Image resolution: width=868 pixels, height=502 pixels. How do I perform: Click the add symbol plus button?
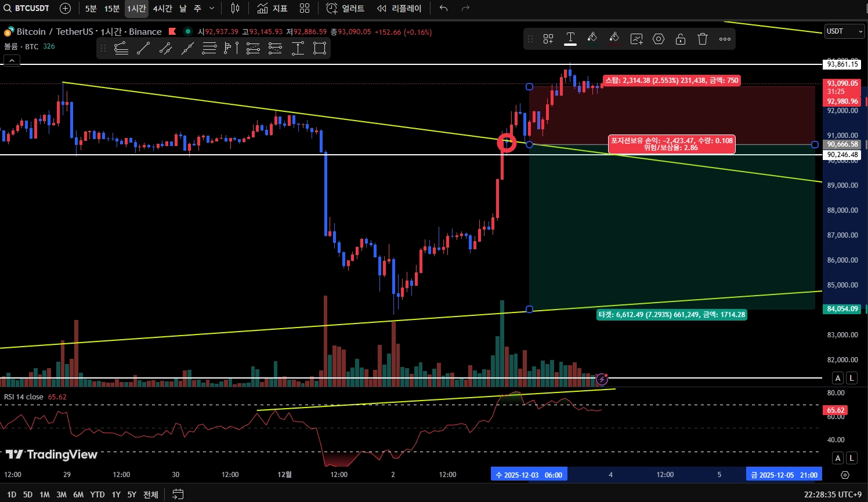(x=66, y=8)
